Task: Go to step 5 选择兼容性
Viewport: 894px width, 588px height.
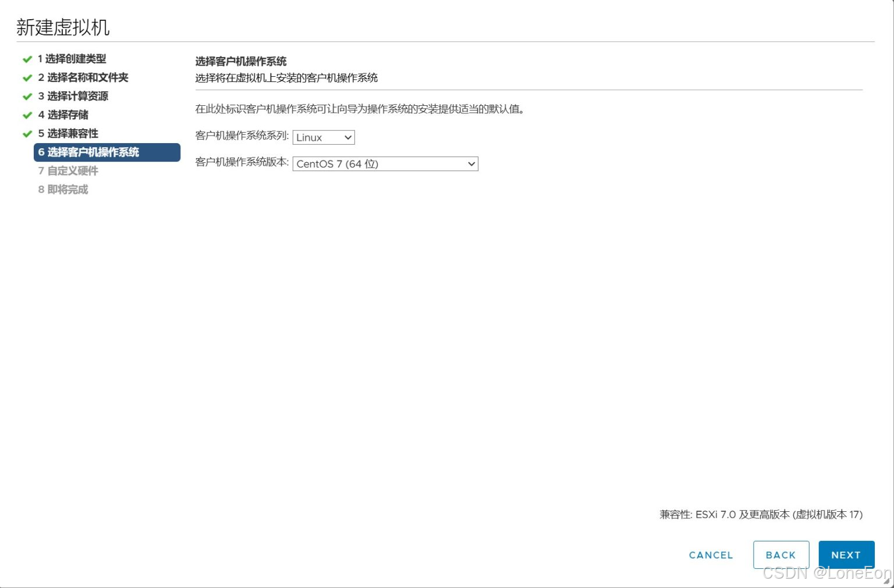Action: click(x=68, y=133)
